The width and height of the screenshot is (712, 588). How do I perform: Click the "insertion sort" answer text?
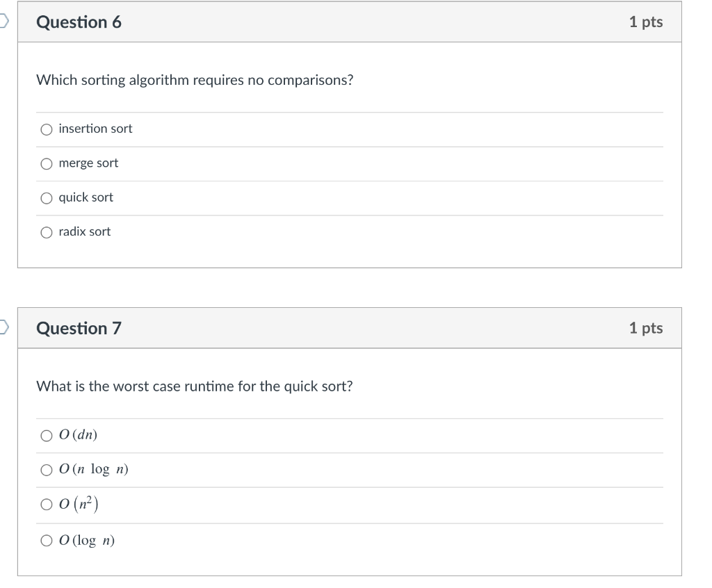tap(95, 129)
